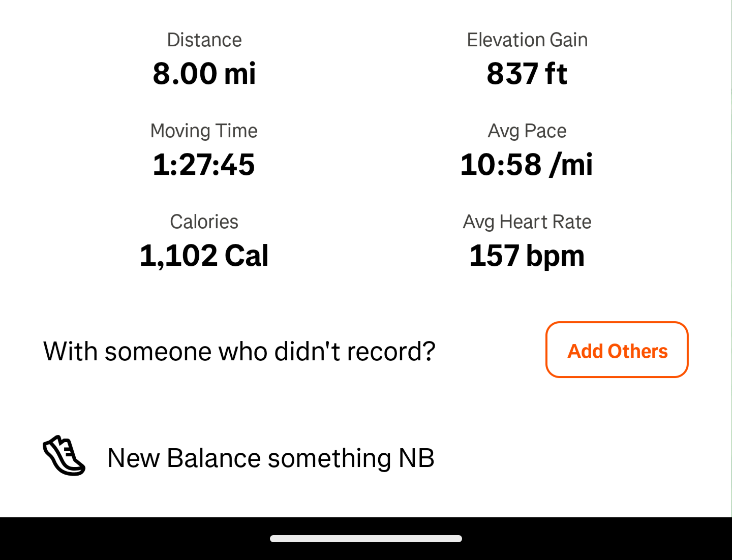
Task: Tap the 157 bpm heart rate value
Action: click(x=527, y=255)
